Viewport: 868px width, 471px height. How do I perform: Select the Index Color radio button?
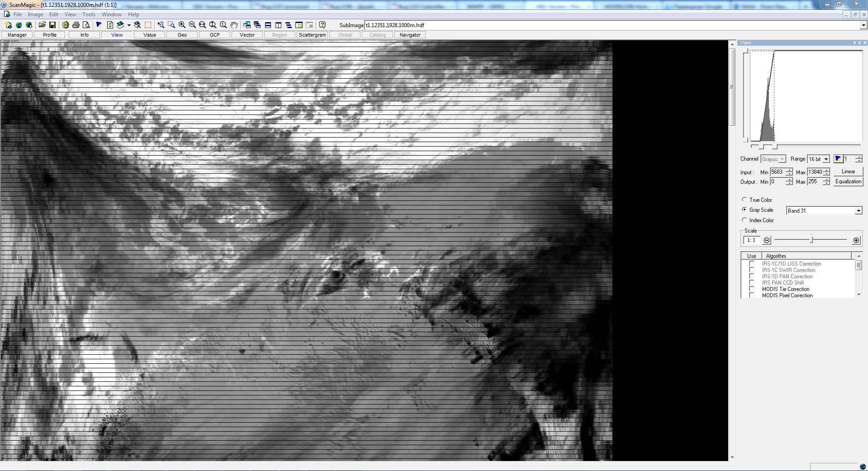[x=744, y=220]
